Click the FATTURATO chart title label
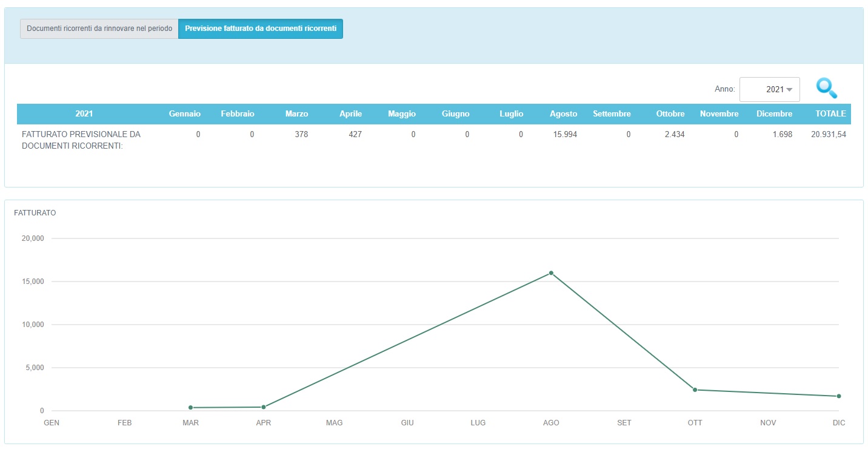Viewport: 868px width, 449px height. [x=35, y=213]
